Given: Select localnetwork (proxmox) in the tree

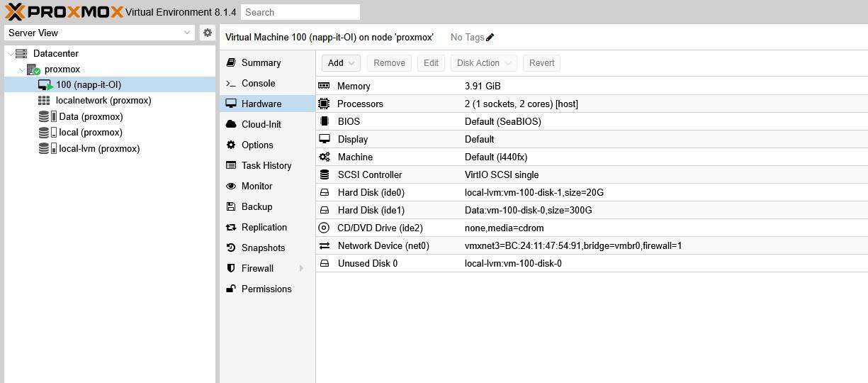Looking at the screenshot, I should pyautogui.click(x=110, y=101).
